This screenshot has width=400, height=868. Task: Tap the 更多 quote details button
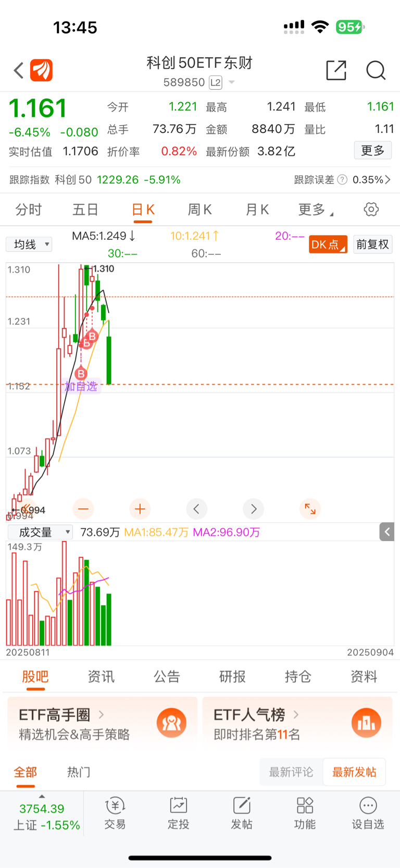[373, 151]
